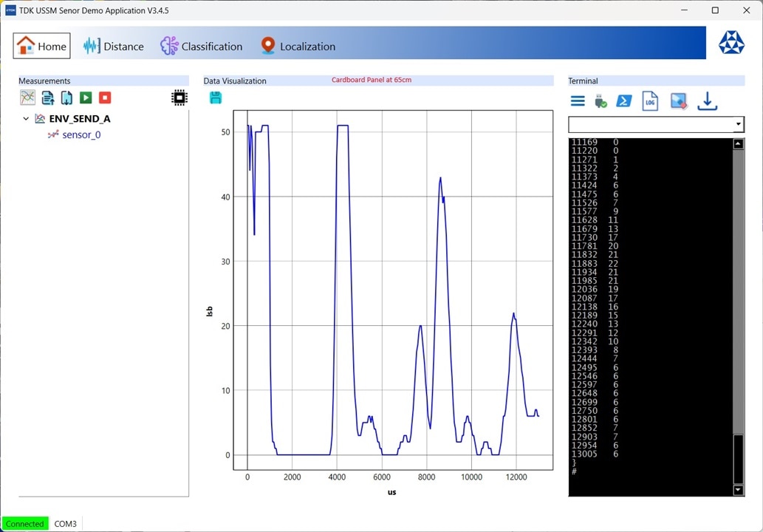Save plot using the teal floppy disk icon
The width and height of the screenshot is (763, 532).
coord(216,98)
